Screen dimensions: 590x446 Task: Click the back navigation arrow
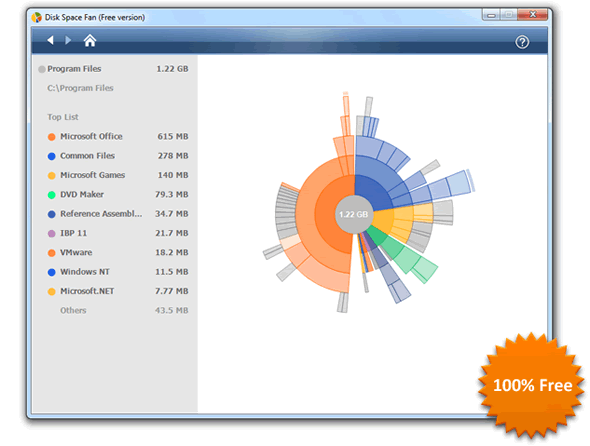coord(50,40)
